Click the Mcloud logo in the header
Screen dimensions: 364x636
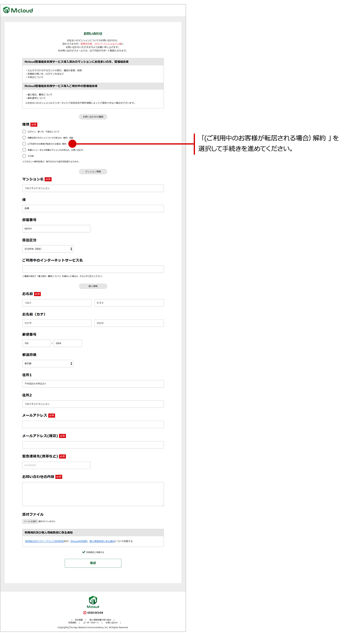pos(18,10)
